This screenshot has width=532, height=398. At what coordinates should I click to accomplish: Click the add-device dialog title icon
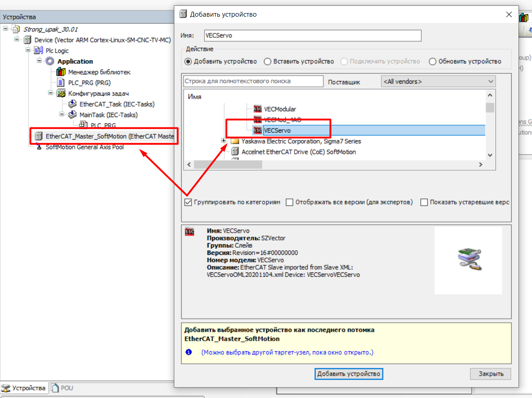183,14
